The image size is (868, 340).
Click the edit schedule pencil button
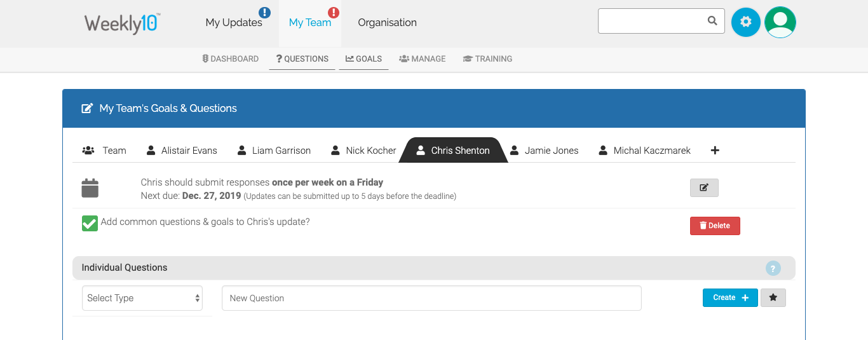[x=704, y=187]
